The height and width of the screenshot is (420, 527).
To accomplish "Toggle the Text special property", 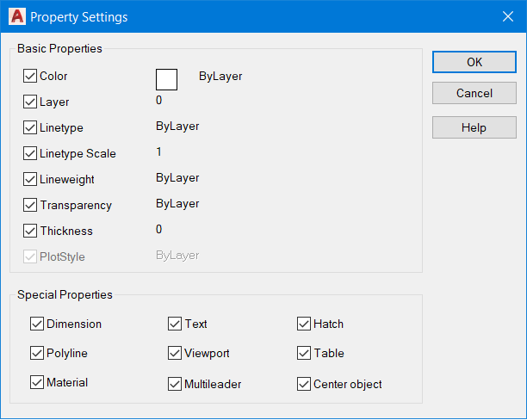I will [x=175, y=324].
